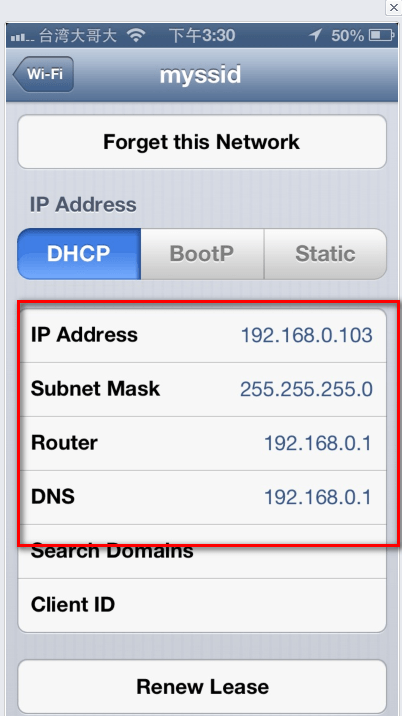Click the 50% battery percentage text

[x=347, y=35]
